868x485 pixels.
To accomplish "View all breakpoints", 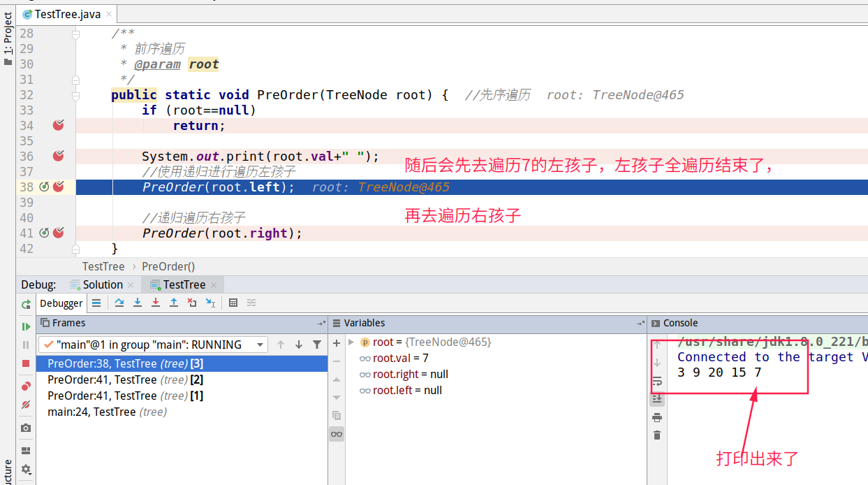I will (x=26, y=386).
